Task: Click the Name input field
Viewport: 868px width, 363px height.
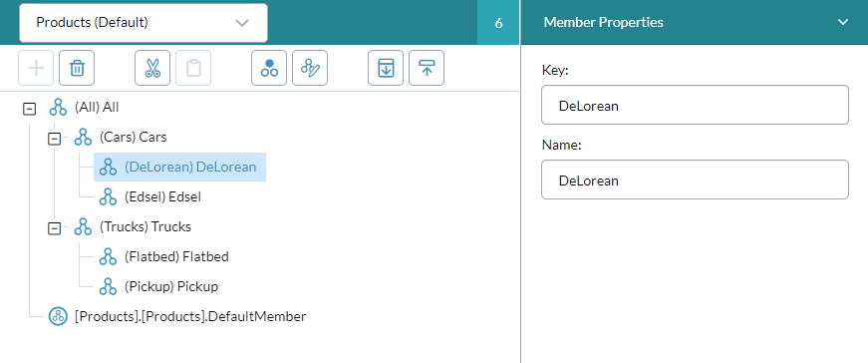Action: (x=695, y=180)
